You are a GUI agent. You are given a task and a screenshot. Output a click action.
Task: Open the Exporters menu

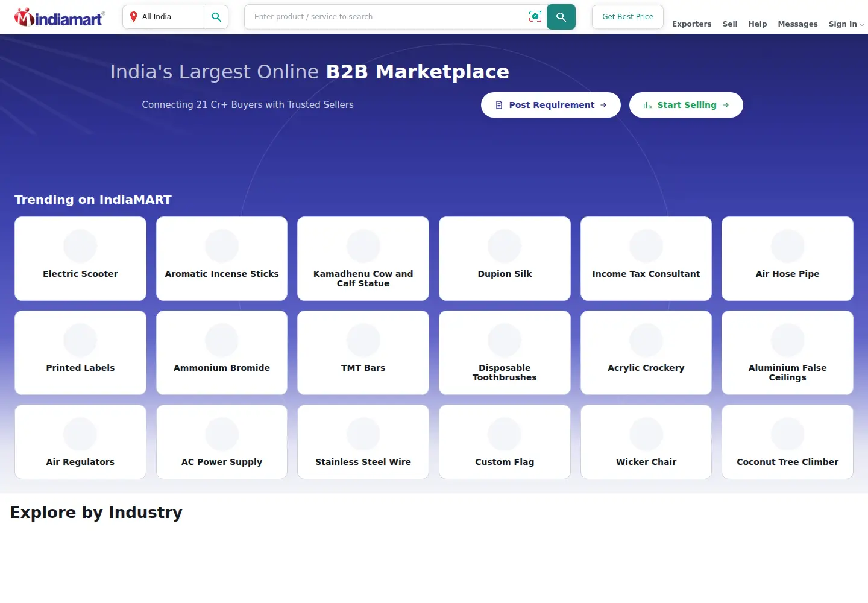691,24
